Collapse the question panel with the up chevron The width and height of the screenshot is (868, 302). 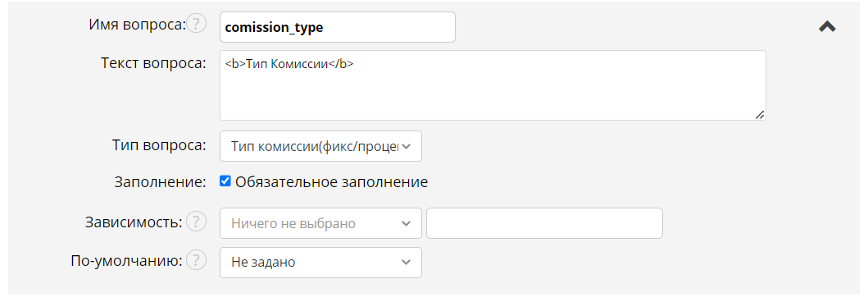(827, 26)
